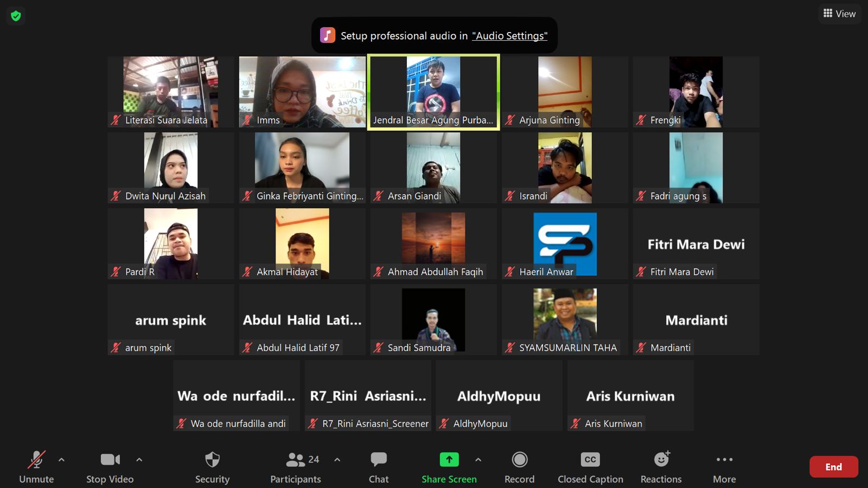Image resolution: width=868 pixels, height=488 pixels.
Task: Select Frengki video tile
Action: click(x=696, y=92)
